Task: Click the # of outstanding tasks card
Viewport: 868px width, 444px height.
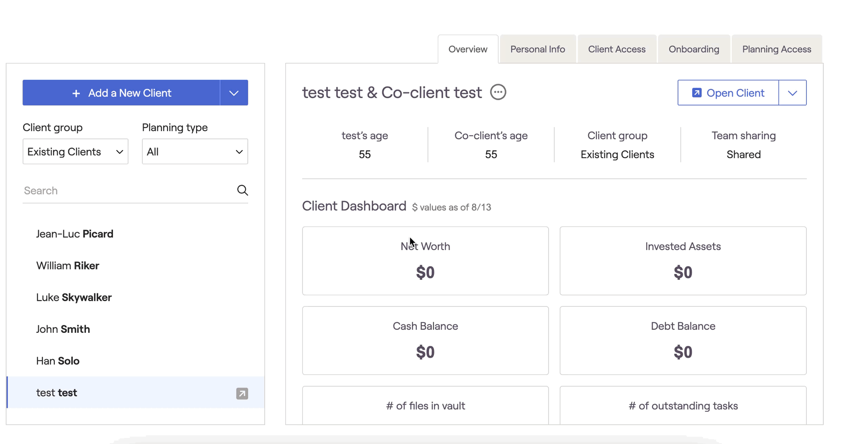Action: coord(683,405)
